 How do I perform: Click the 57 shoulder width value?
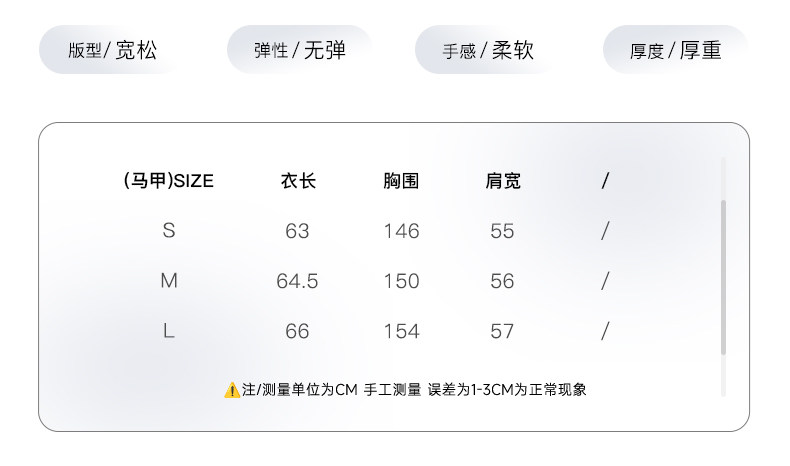[502, 331]
